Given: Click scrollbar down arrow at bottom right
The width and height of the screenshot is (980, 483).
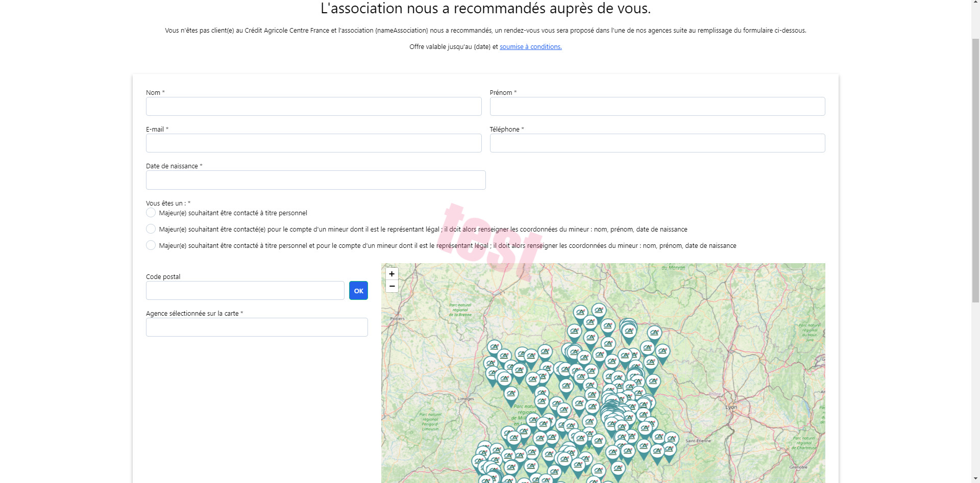Looking at the screenshot, I should [975, 478].
